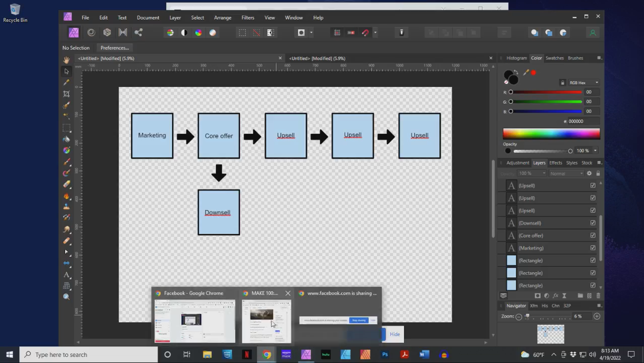The height and width of the screenshot is (363, 644).
Task: Toggle visibility of the (Marketing) layer
Action: tap(593, 248)
